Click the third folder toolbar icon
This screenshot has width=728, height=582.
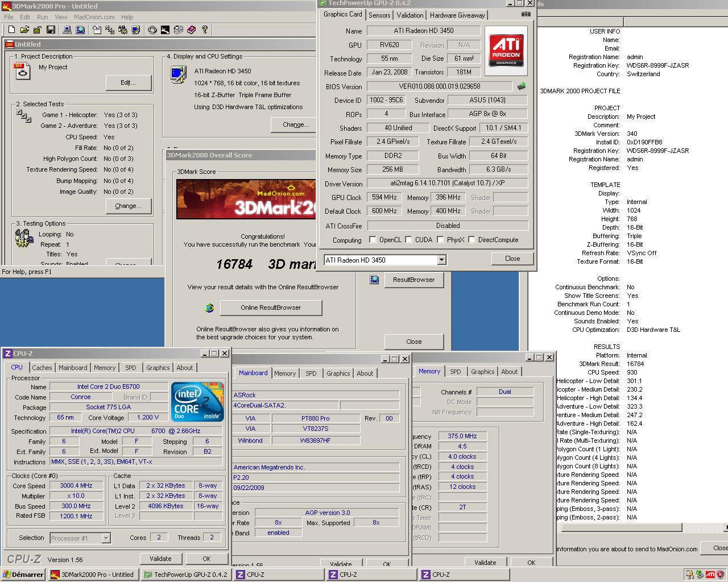[x=38, y=30]
